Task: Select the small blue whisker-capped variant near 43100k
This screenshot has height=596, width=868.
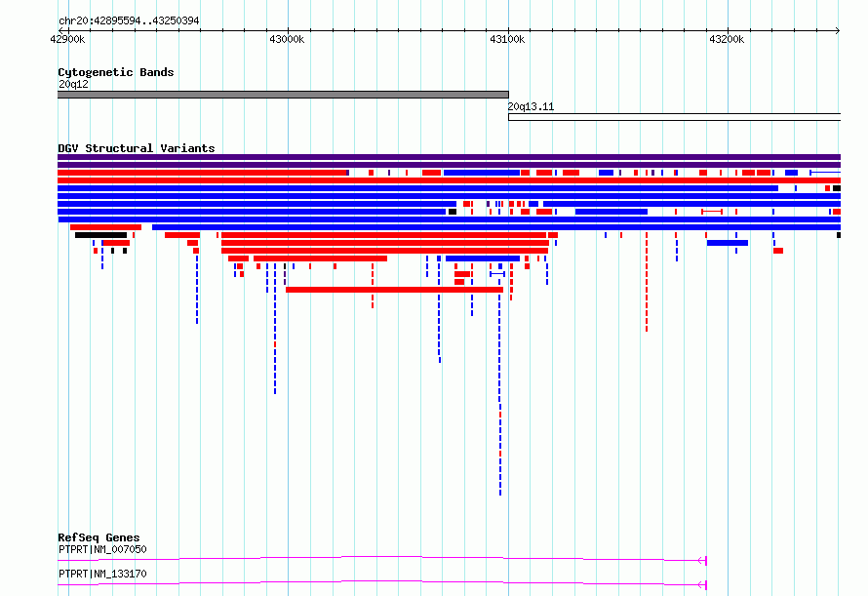Action: click(x=497, y=274)
